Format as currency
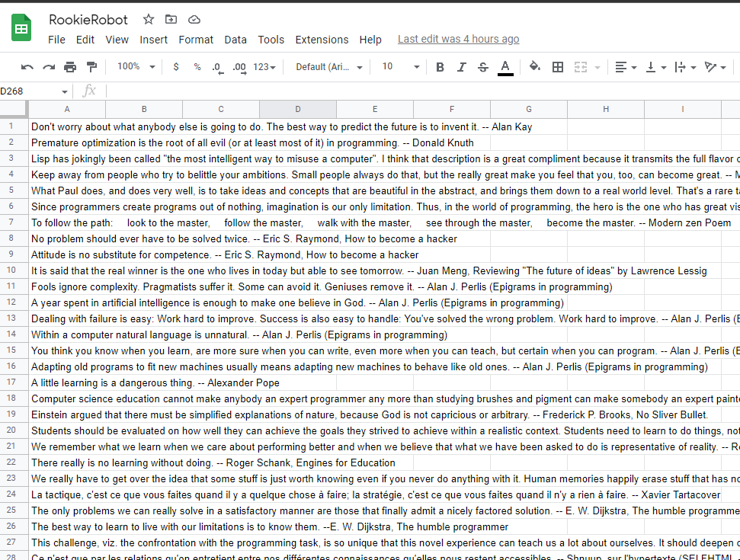 [176, 67]
